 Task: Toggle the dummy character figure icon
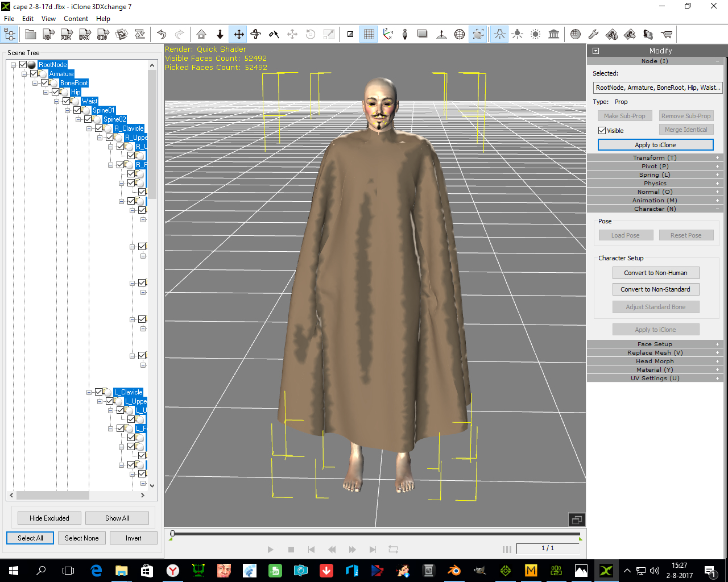coord(405,35)
